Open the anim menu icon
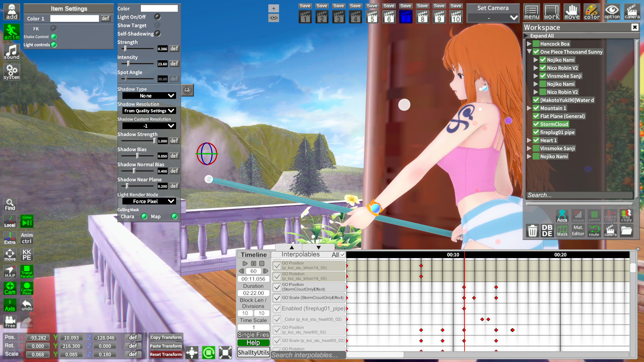The width and height of the screenshot is (644, 362). [x=12, y=32]
